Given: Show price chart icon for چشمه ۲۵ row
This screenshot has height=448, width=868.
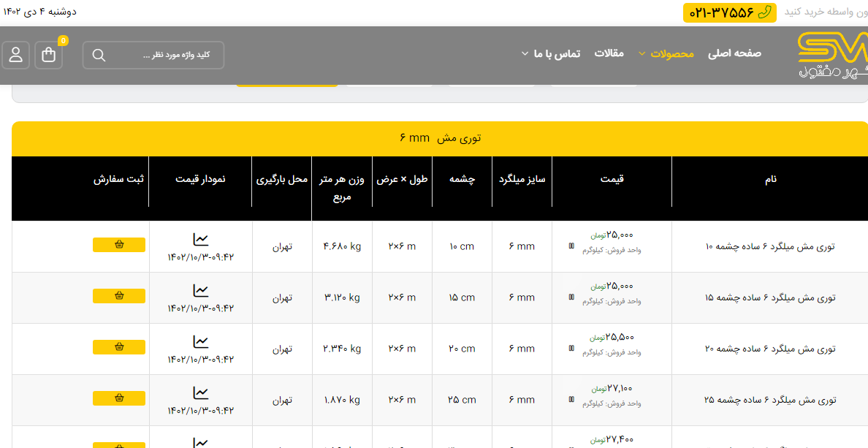Looking at the screenshot, I should [201, 392].
